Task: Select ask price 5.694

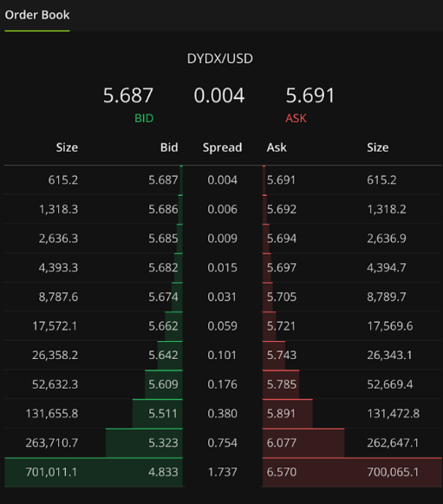Action: (x=282, y=239)
